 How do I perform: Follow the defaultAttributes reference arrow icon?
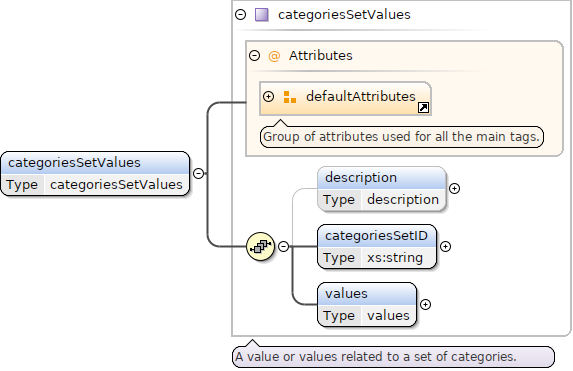click(x=423, y=107)
